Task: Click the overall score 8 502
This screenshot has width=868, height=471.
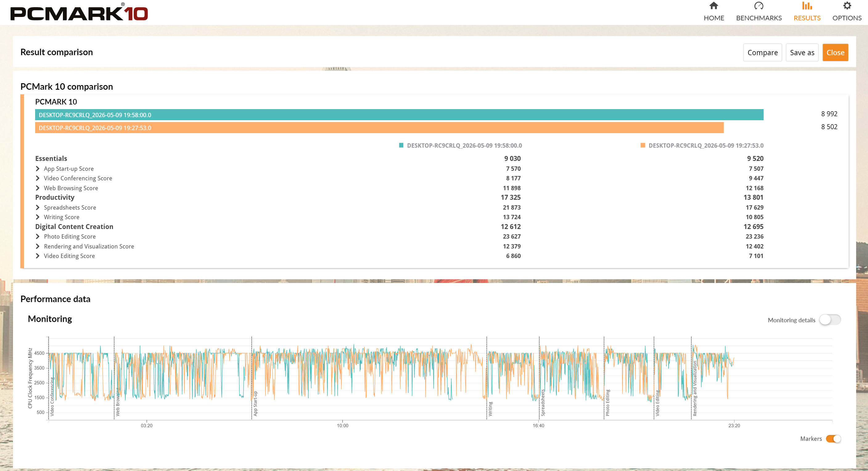Action: pos(829,127)
